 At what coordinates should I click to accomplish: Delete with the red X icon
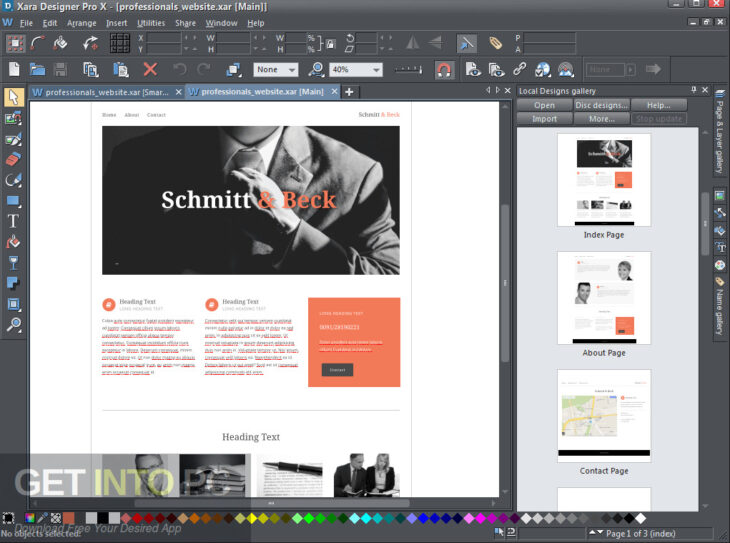pyautogui.click(x=150, y=69)
